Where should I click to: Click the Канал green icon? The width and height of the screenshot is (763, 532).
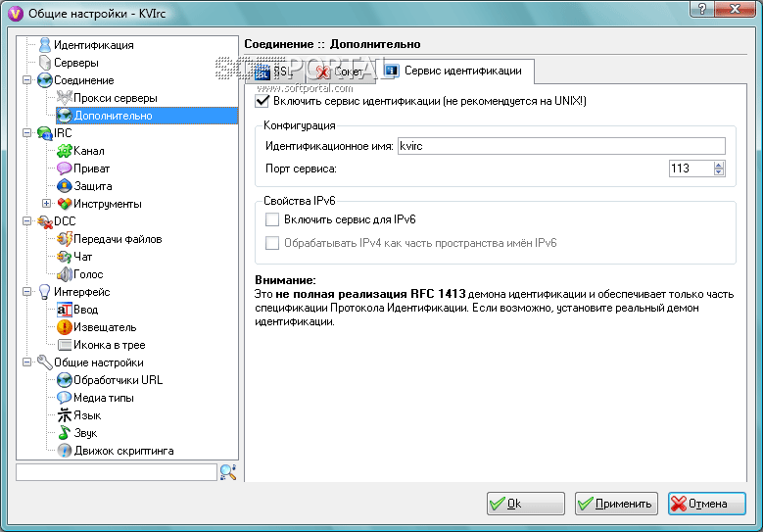pos(65,151)
